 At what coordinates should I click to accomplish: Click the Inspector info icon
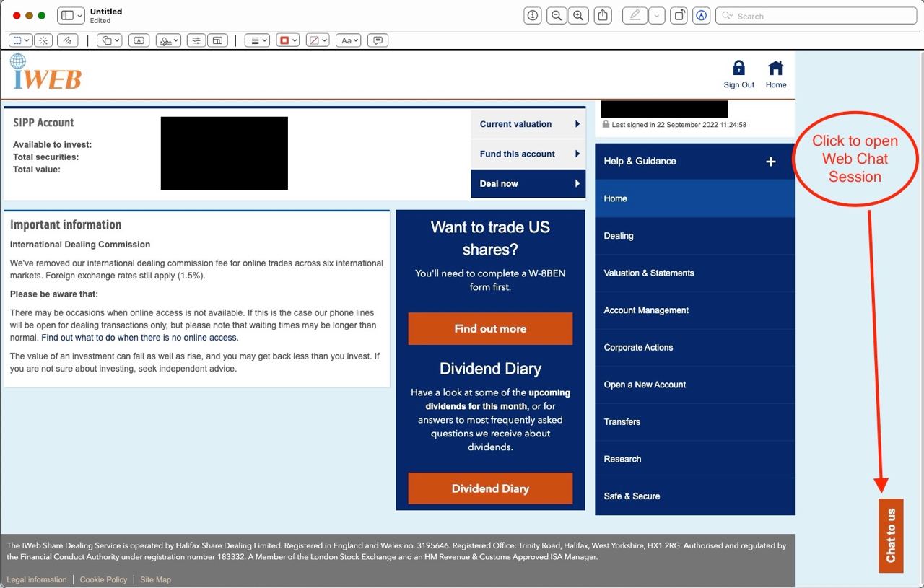533,16
